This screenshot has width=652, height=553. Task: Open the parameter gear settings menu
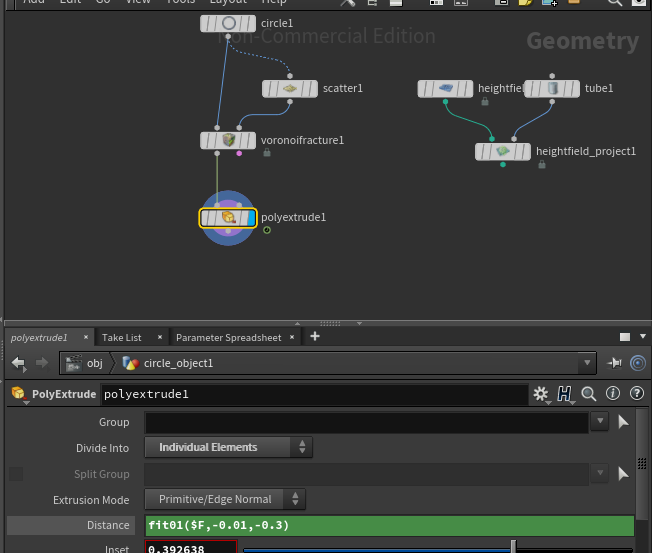[541, 394]
